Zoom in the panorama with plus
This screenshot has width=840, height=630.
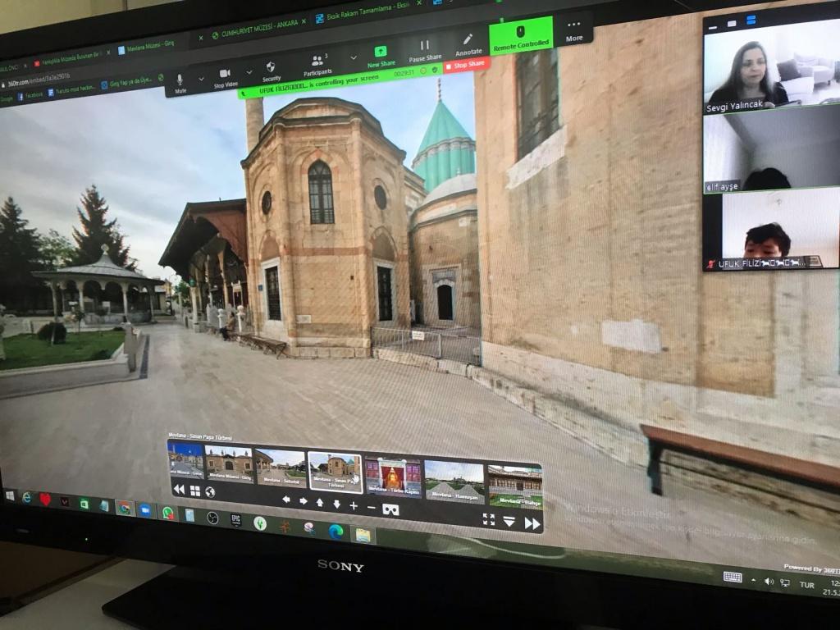[354, 505]
